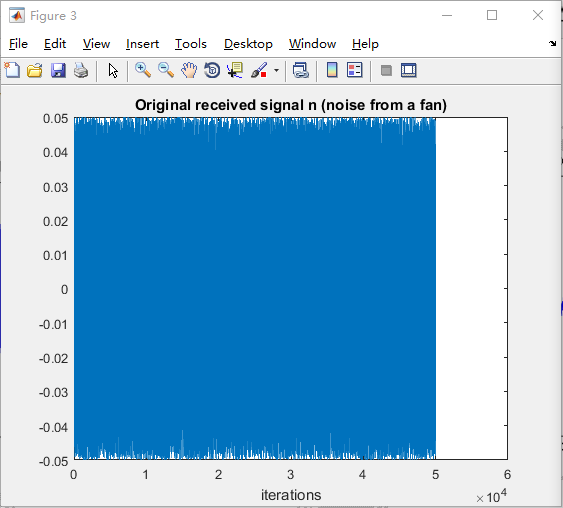
Task: Insert a colorbar into the figure
Action: coord(332,70)
